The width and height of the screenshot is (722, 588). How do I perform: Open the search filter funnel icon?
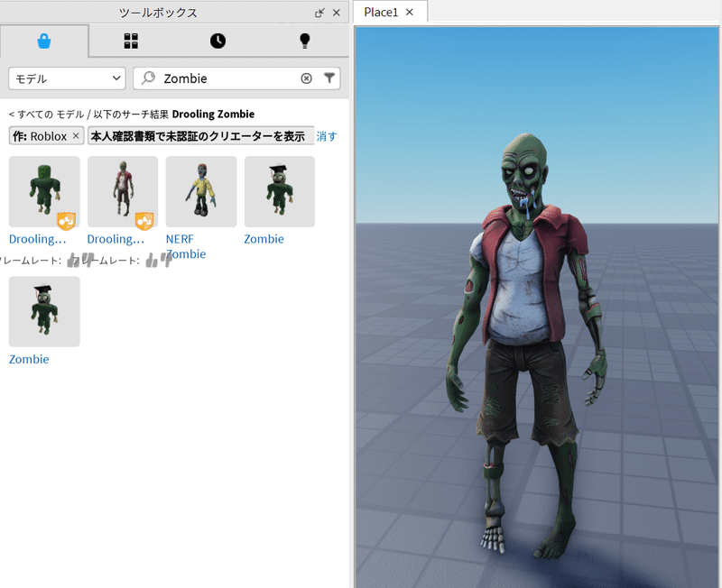331,78
